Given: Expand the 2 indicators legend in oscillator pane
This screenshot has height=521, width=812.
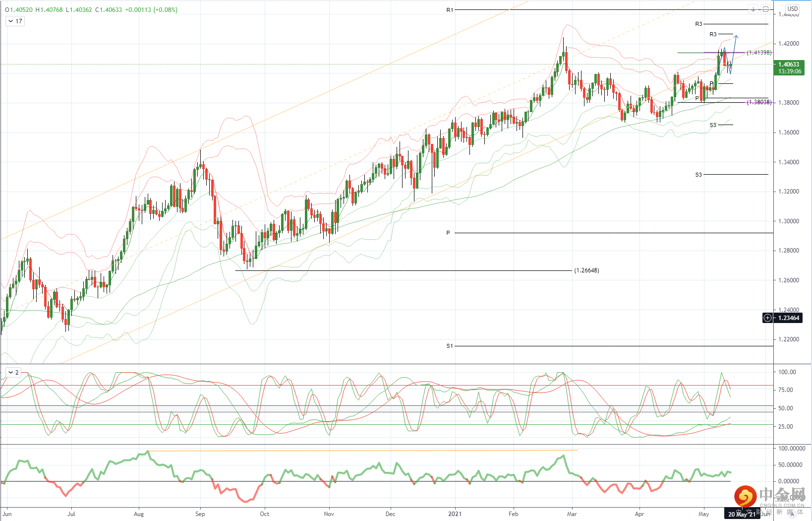Looking at the screenshot, I should (13, 372).
